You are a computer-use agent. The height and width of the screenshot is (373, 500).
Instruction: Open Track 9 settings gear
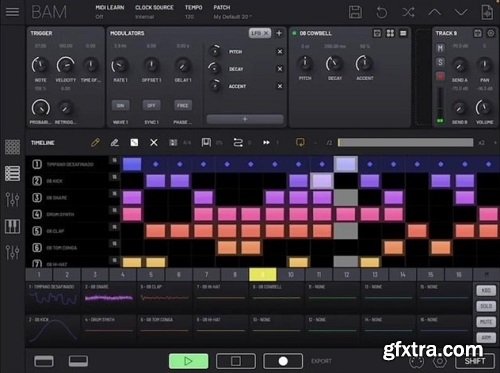(491, 33)
